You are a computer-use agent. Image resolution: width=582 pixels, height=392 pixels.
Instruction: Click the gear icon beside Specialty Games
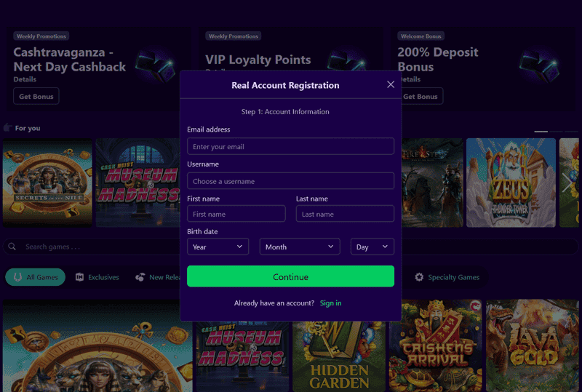point(419,277)
